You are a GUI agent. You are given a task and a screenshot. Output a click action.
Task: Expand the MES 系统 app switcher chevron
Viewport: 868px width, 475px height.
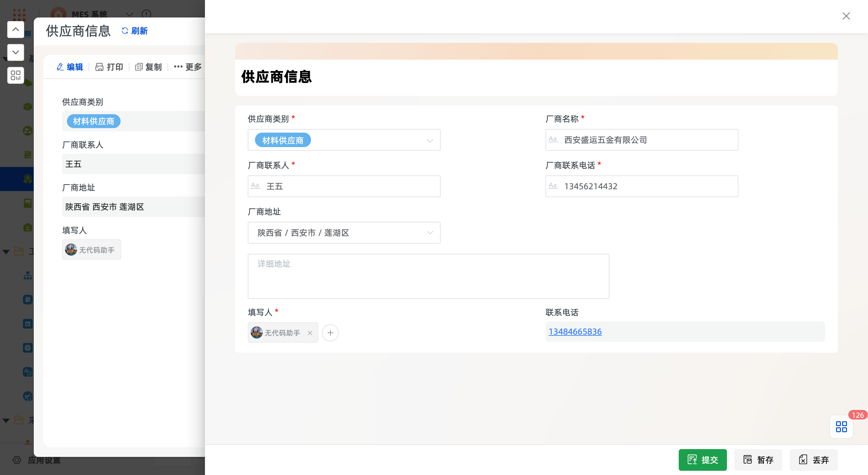(129, 14)
